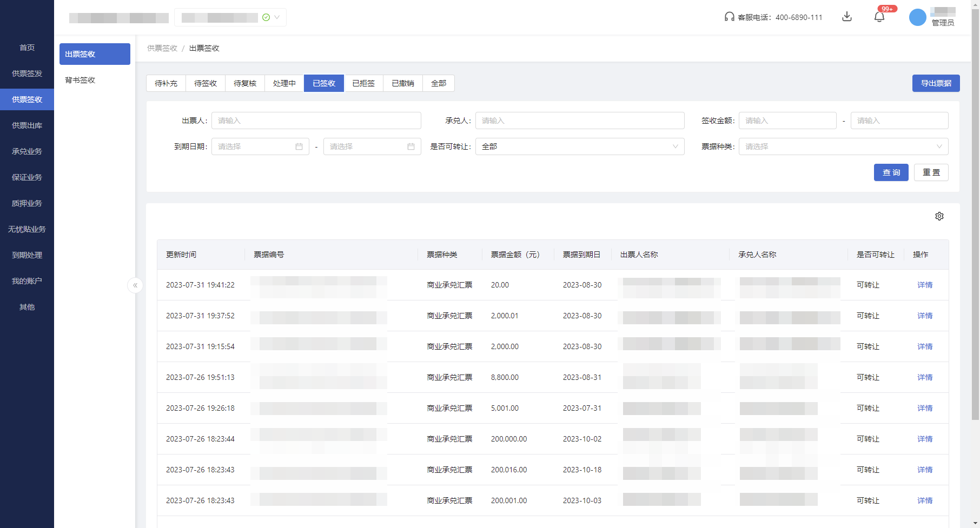This screenshot has width=980, height=528.
Task: Open the notifications bell icon
Action: 879,17
